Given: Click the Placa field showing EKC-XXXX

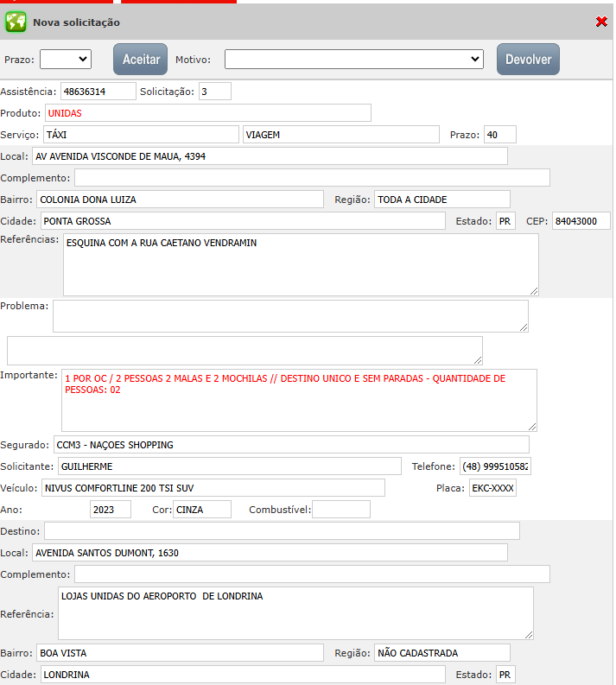Looking at the screenshot, I should click(x=492, y=488).
